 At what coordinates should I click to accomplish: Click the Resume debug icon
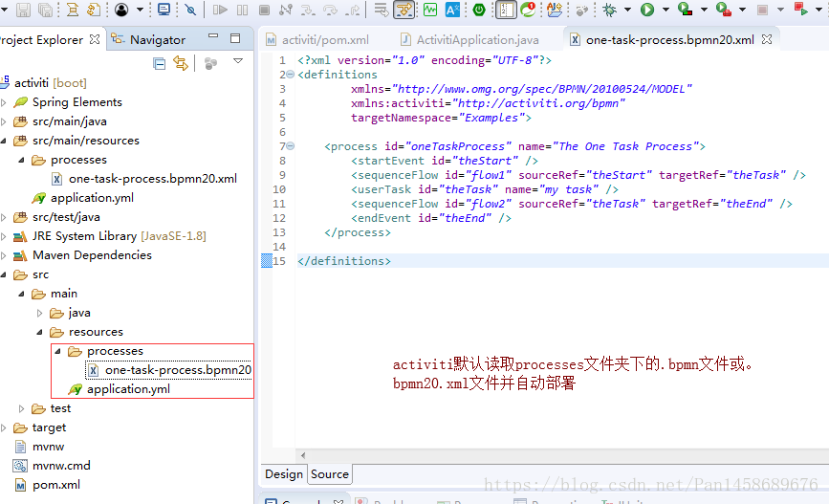coord(220,10)
